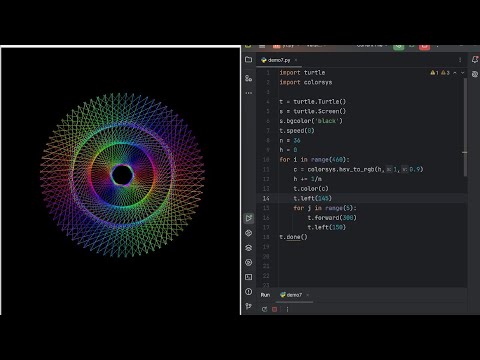Screen dimensions: 480x360
Task: Open the Notifications bell panel
Action: click(475, 60)
